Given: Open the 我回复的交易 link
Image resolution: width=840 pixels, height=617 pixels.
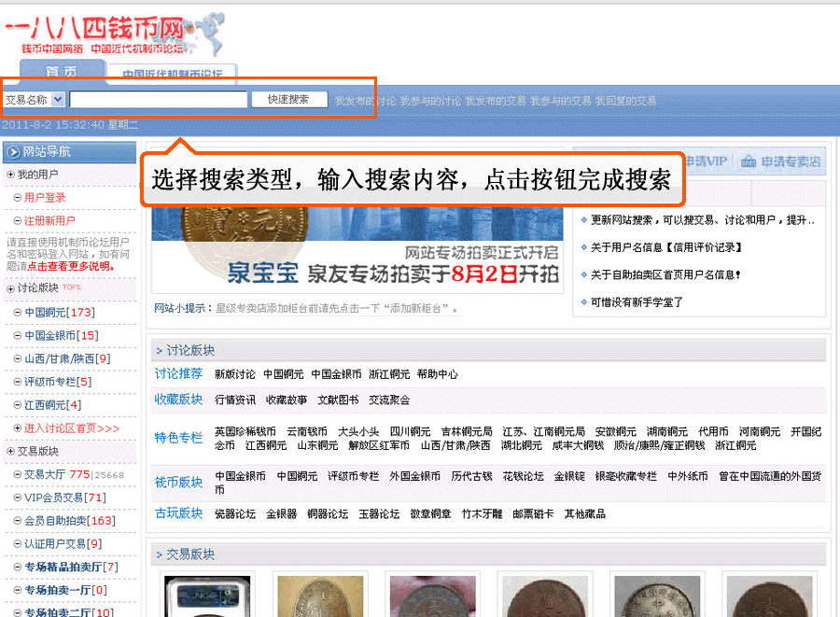Looking at the screenshot, I should 625,101.
